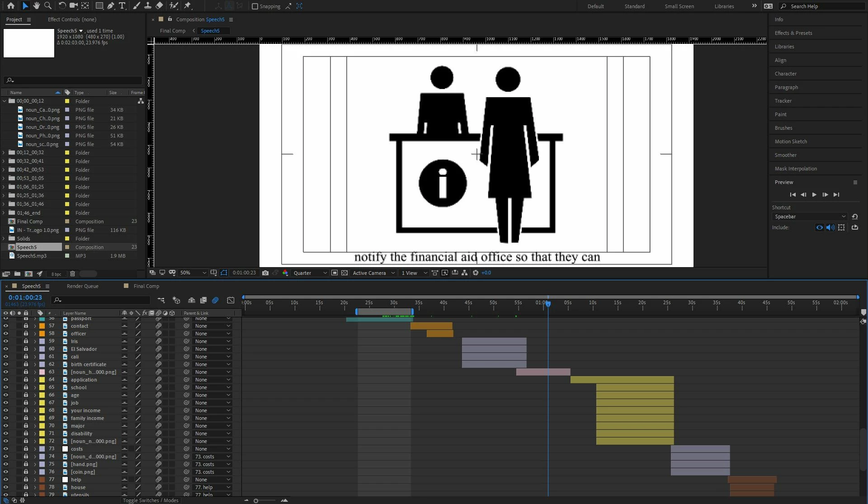Enable the Snapping checkbox
The height and width of the screenshot is (504, 868).
coord(255,6)
